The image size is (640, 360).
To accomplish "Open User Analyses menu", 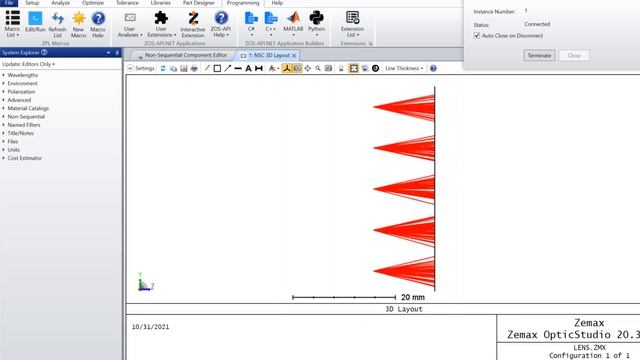I will pyautogui.click(x=130, y=24).
